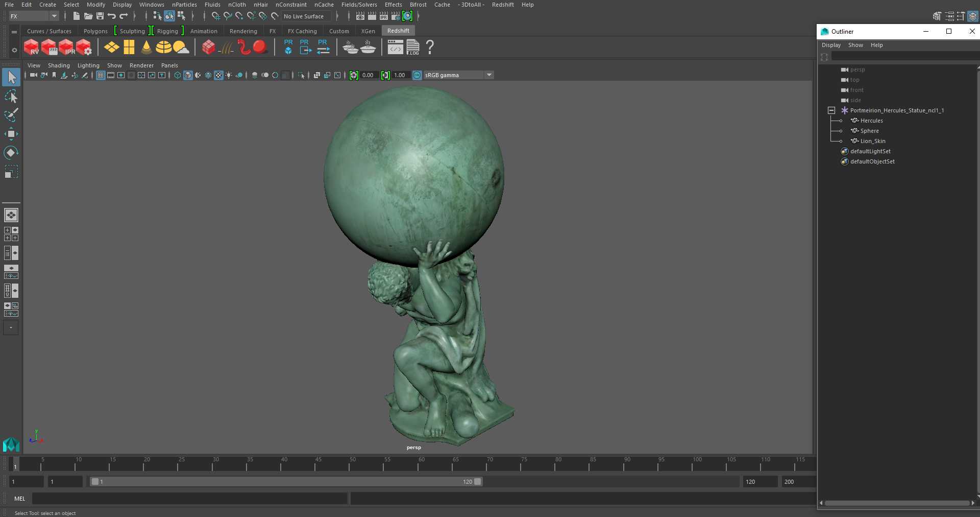Click the exposure value field 0.00
The image size is (980, 517).
(369, 75)
